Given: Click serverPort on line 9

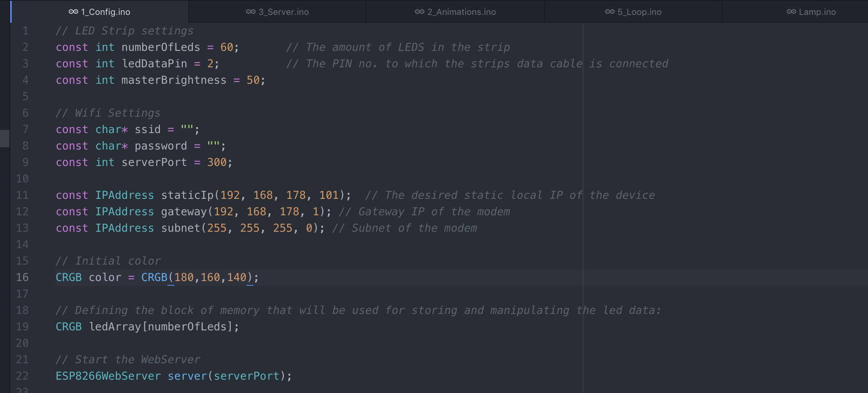Looking at the screenshot, I should click(x=154, y=162).
